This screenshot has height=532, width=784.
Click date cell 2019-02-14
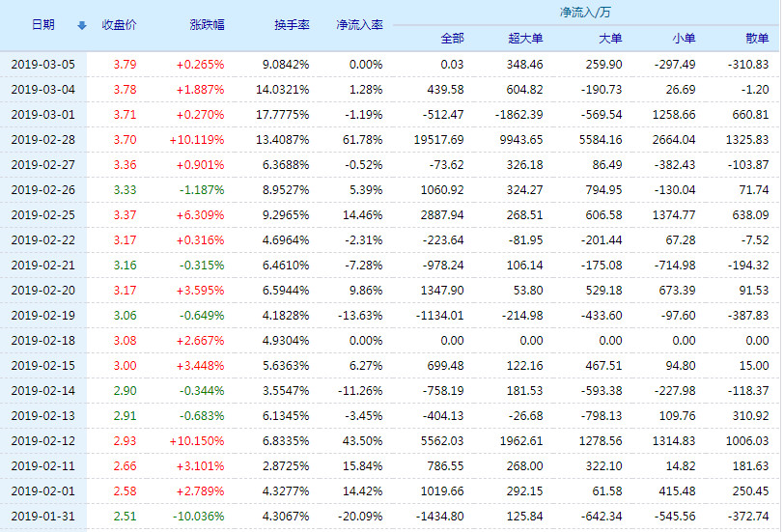pos(43,390)
